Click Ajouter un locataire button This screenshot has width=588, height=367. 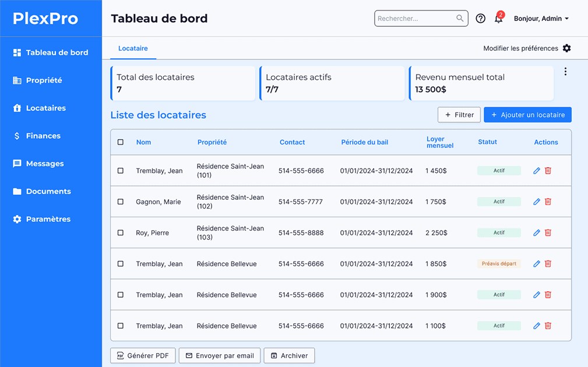(527, 115)
